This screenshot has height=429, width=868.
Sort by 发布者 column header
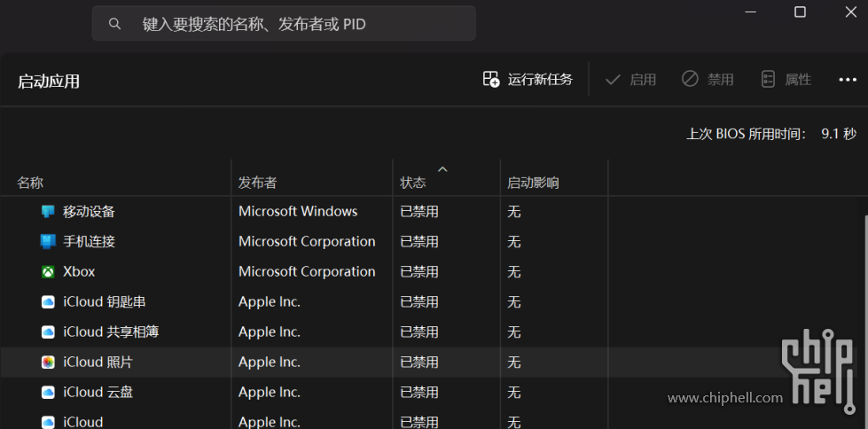click(257, 183)
